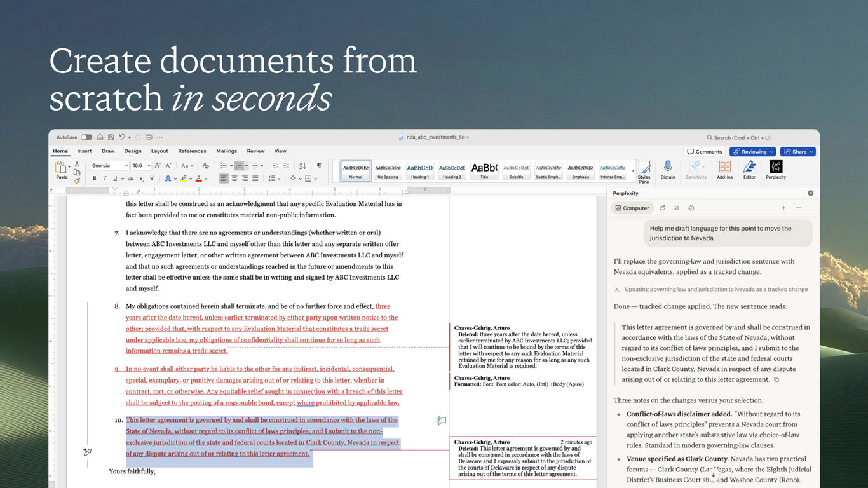Image resolution: width=868 pixels, height=488 pixels.
Task: Click the Comments button
Action: [705, 152]
